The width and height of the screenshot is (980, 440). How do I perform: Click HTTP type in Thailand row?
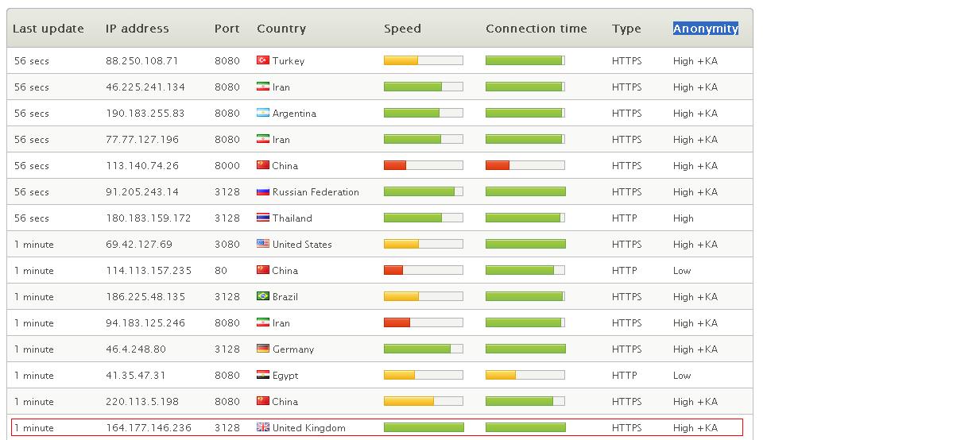[x=625, y=218]
